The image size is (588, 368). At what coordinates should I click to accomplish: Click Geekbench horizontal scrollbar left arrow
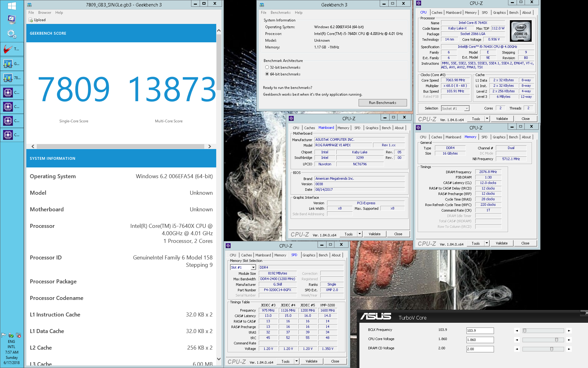[33, 147]
